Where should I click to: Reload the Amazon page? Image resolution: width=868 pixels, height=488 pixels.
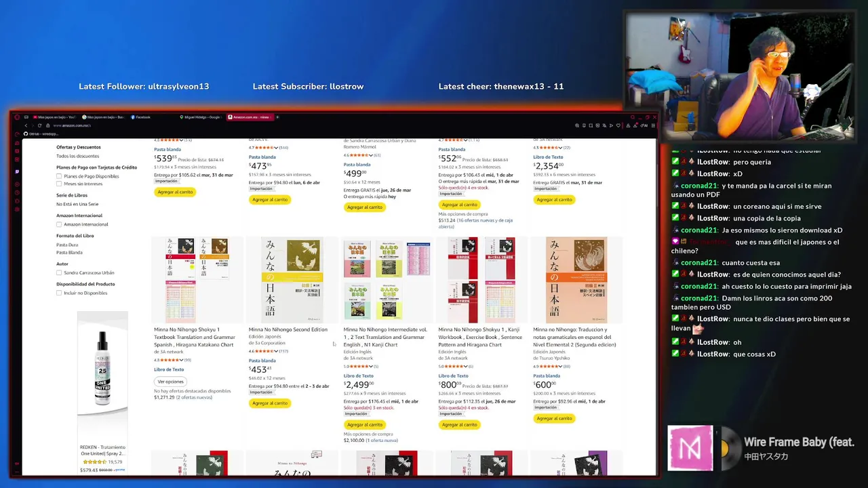point(40,125)
